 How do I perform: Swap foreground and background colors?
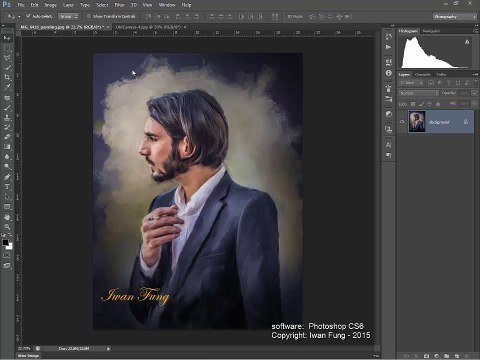pyautogui.click(x=10, y=236)
